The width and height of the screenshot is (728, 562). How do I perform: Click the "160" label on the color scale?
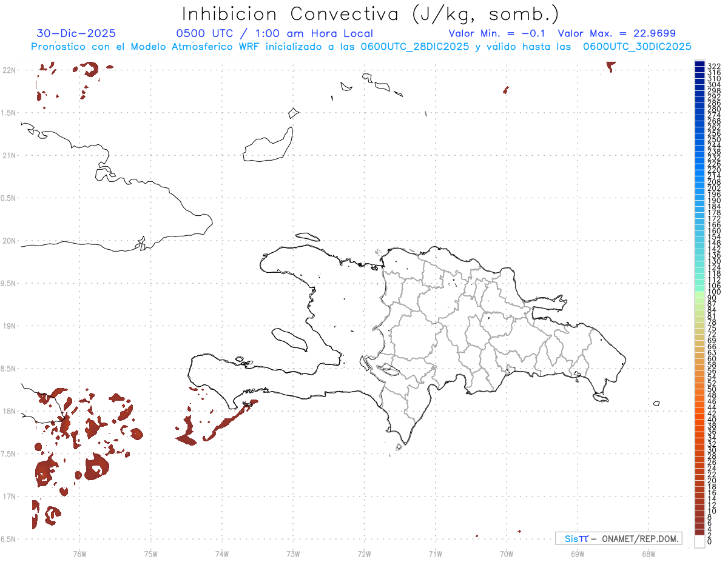pyautogui.click(x=714, y=231)
